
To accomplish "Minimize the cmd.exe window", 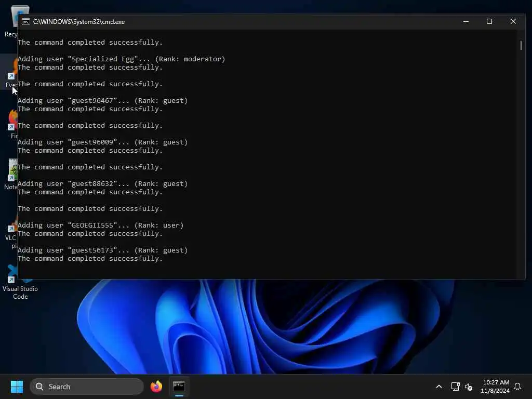I will tap(466, 22).
